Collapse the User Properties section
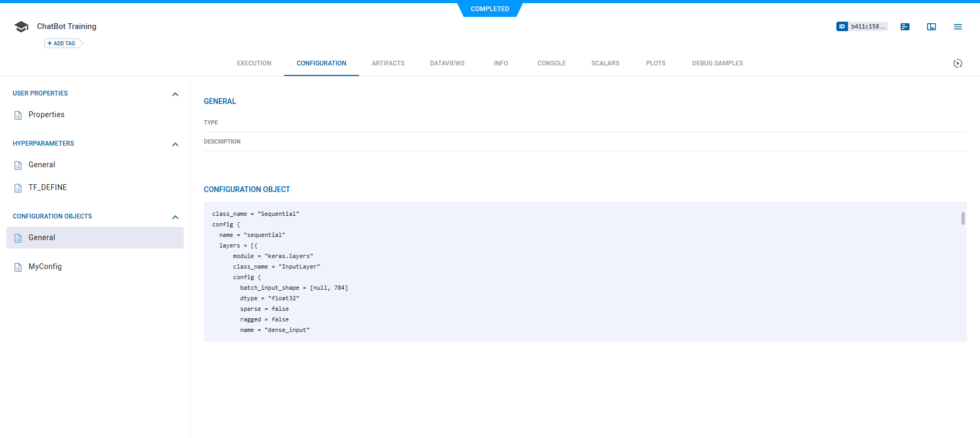 point(175,94)
